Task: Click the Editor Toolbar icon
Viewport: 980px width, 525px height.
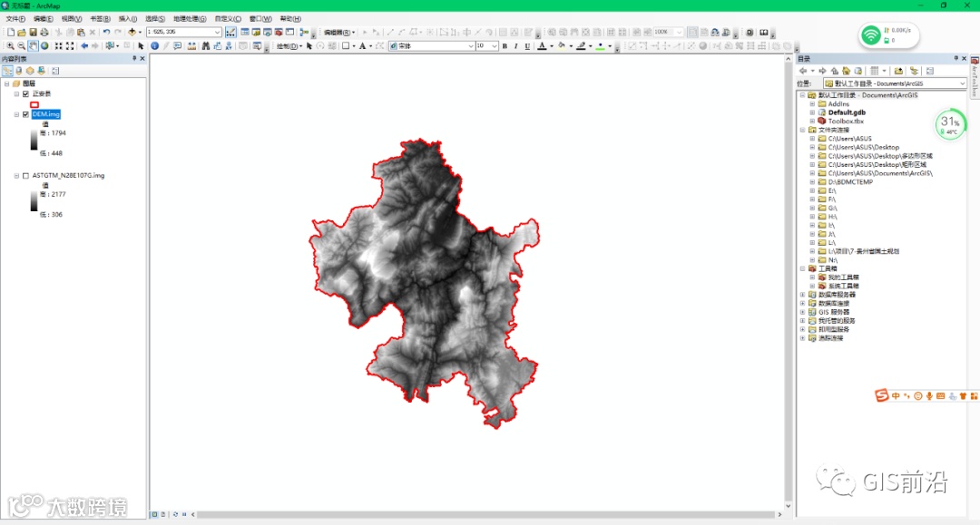Action: [x=231, y=32]
